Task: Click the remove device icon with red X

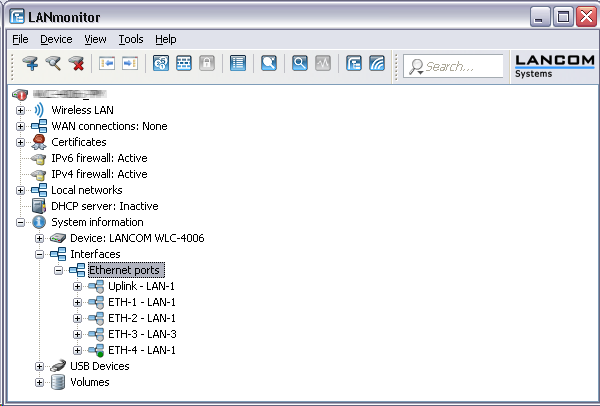Action: click(x=75, y=64)
